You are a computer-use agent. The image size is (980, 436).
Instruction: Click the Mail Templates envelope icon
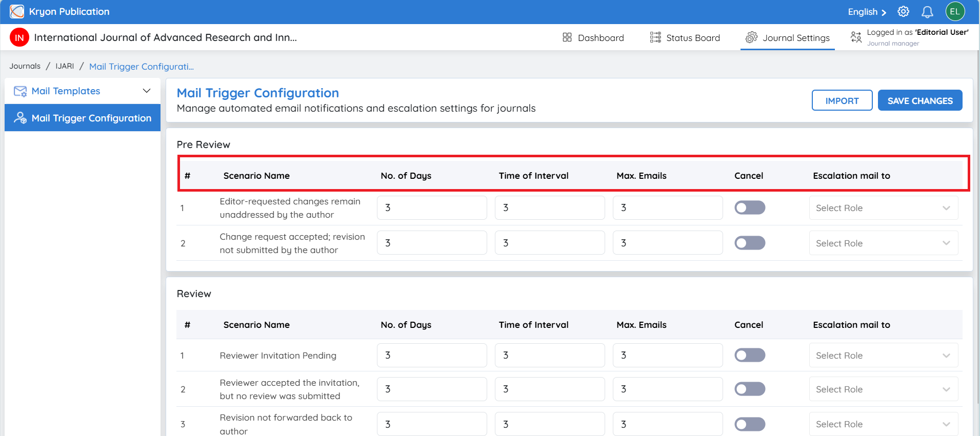coord(20,91)
